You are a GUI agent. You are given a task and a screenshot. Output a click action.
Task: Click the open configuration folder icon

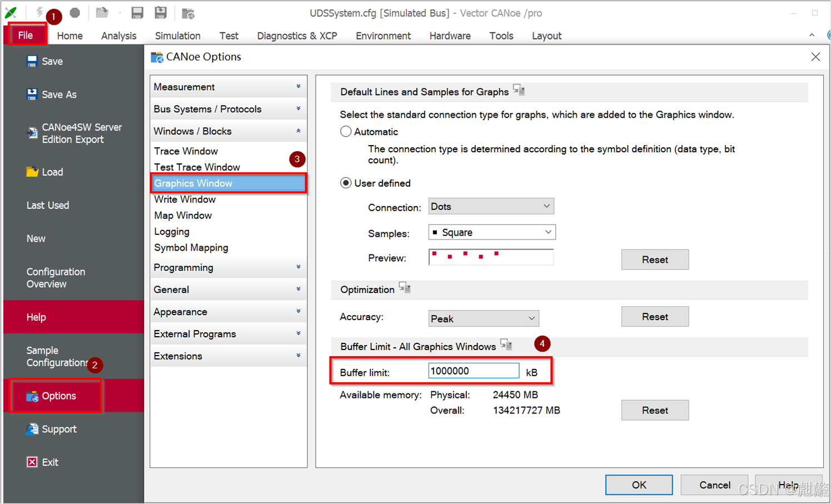tap(102, 12)
